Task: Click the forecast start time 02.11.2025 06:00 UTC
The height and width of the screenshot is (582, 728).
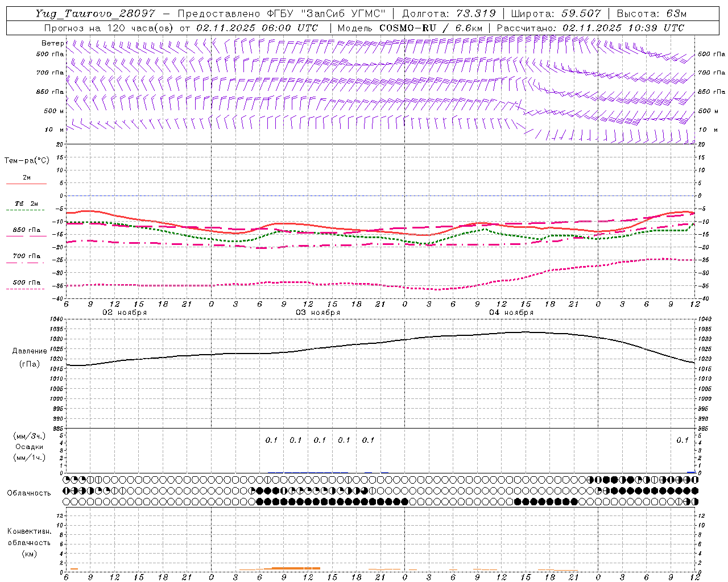Action: coord(257,28)
